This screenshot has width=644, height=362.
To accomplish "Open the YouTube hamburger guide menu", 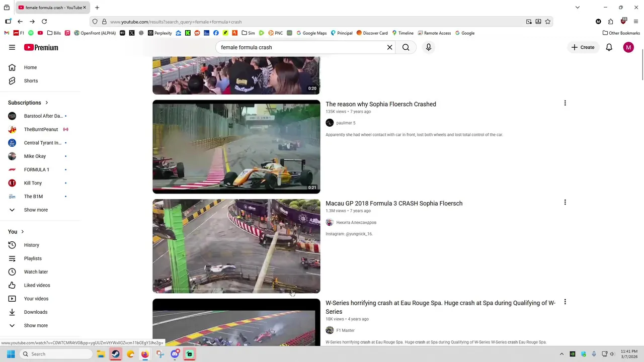I will pyautogui.click(x=12, y=47).
